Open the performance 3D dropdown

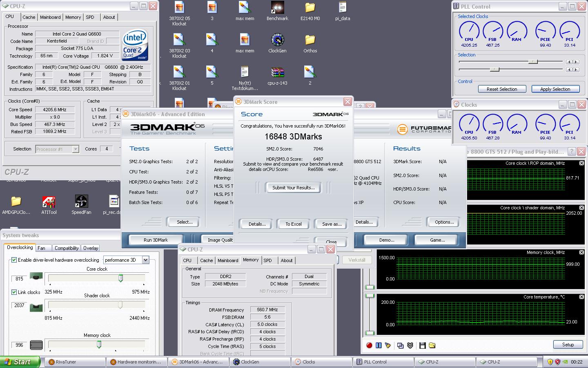point(145,260)
